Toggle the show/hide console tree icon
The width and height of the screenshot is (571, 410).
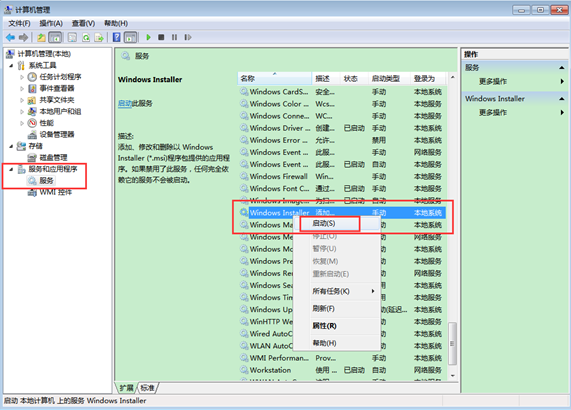(55, 37)
